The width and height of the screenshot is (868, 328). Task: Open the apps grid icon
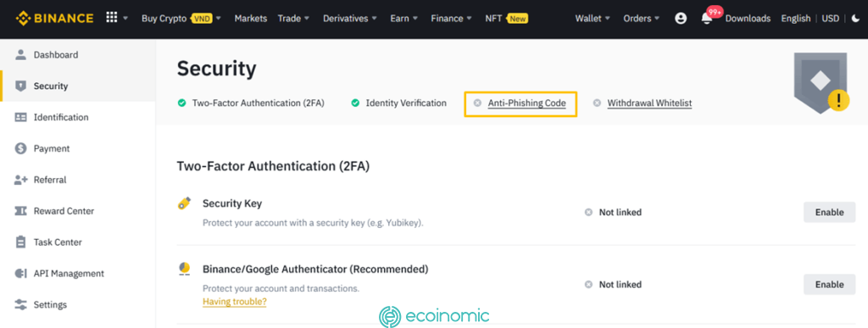pyautogui.click(x=112, y=19)
